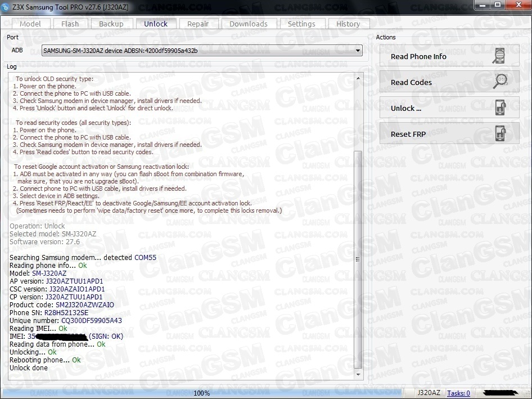Open the Downloads tab

tap(249, 24)
